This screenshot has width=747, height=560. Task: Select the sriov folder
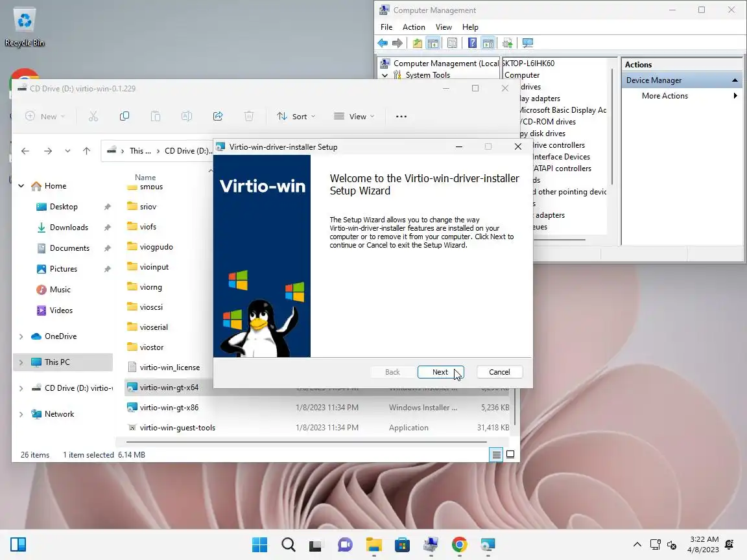[x=148, y=207]
